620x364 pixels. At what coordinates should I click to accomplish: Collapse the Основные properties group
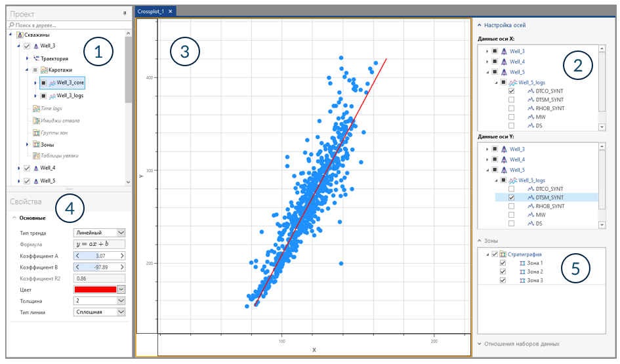(14, 218)
